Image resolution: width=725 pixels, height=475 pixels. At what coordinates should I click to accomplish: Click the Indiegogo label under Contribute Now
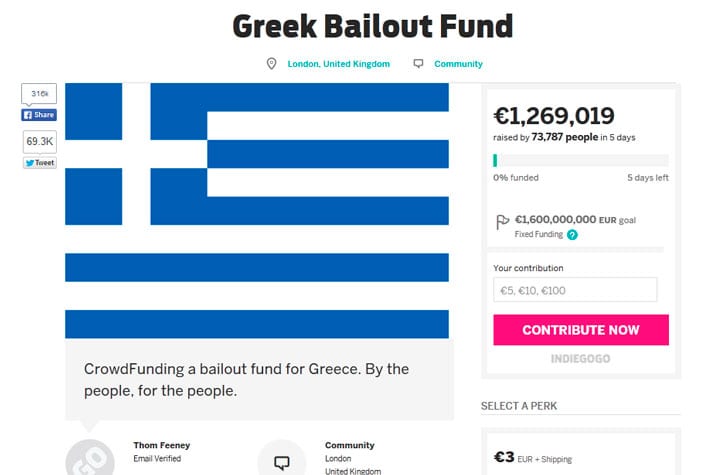coord(580,358)
